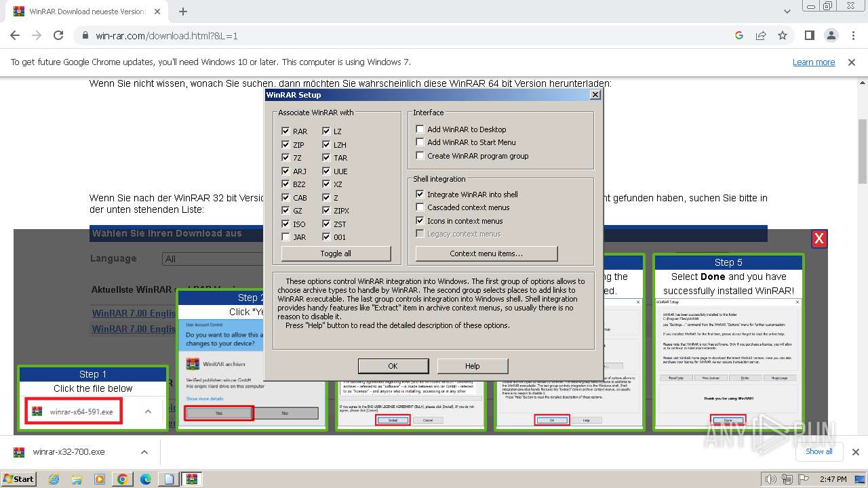The image size is (868, 488).
Task: Click Show all downloads
Action: (818, 451)
